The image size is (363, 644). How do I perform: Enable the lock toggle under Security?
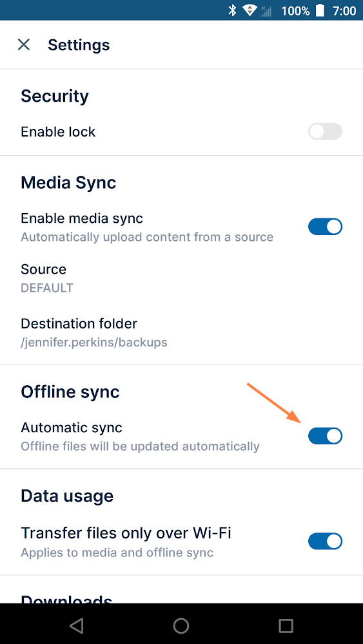pos(325,131)
